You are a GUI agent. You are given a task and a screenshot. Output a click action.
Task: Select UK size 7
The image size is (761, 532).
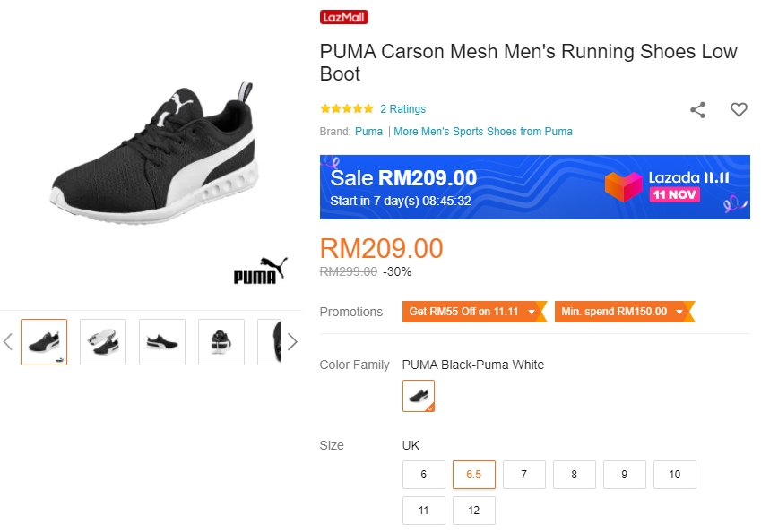click(x=524, y=475)
